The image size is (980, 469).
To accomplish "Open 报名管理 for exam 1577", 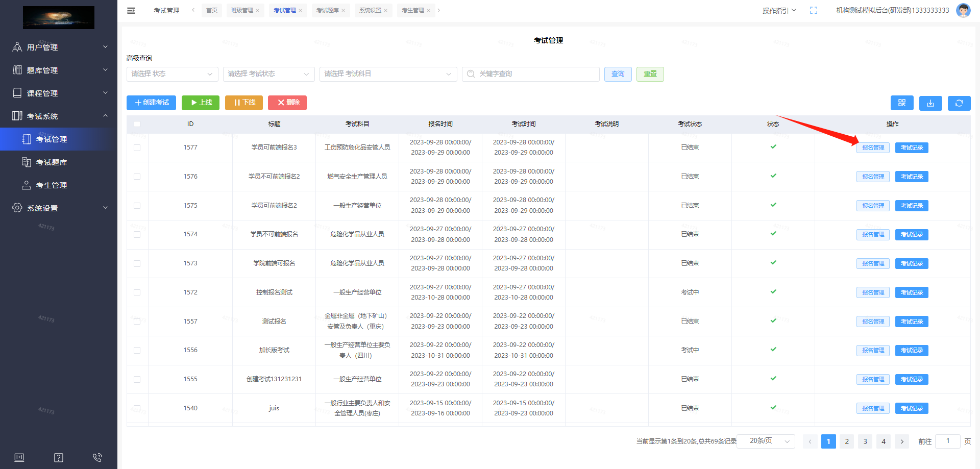I will (873, 147).
